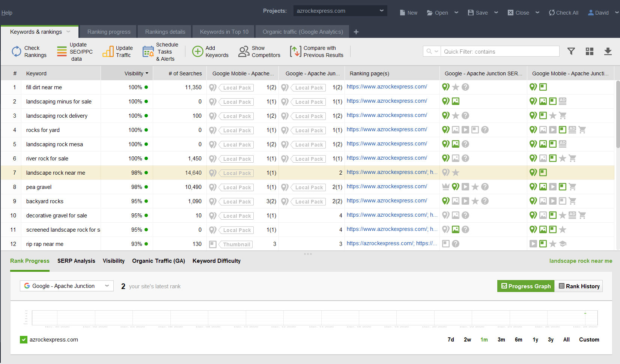The width and height of the screenshot is (620, 364).
Task: Switch to the Ranking progress tab
Action: click(x=109, y=32)
